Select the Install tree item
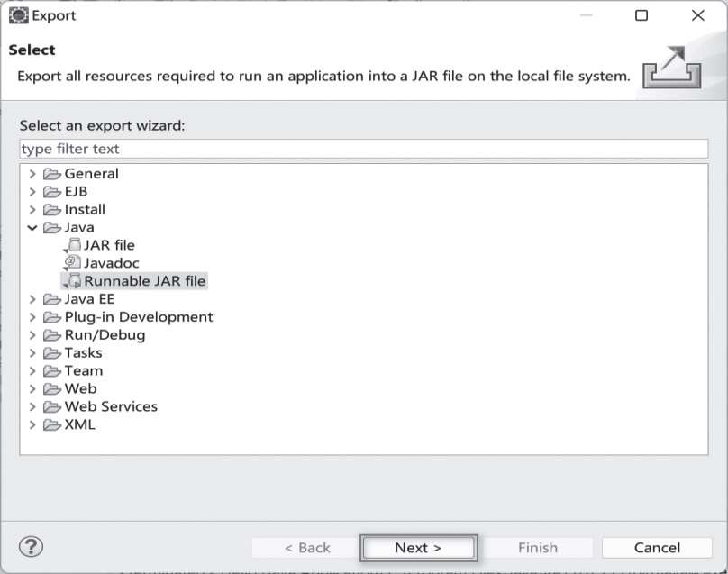Screen dimensions: 728x574 click(85, 209)
